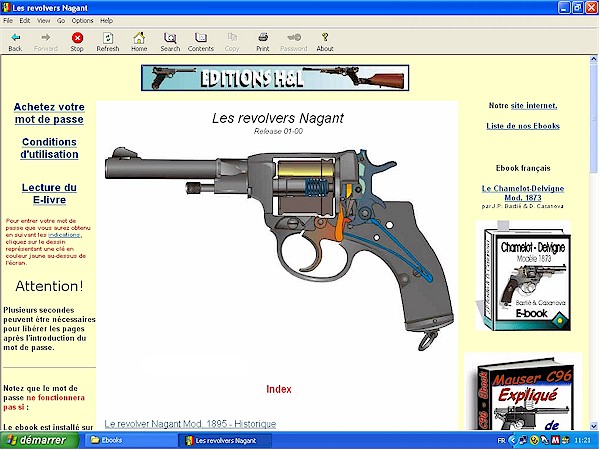Print the ebook using the Print icon
Image resolution: width=600 pixels, height=450 pixels.
pos(263,37)
